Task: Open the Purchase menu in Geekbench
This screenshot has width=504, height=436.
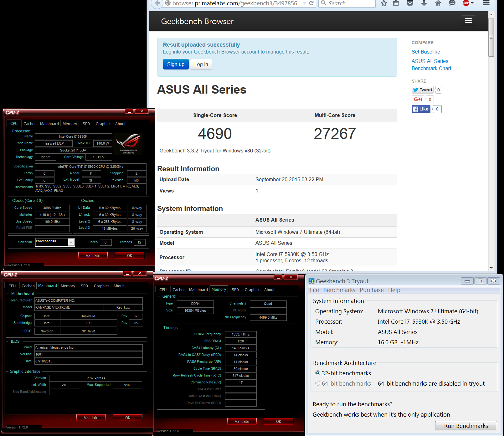Action: tap(372, 290)
